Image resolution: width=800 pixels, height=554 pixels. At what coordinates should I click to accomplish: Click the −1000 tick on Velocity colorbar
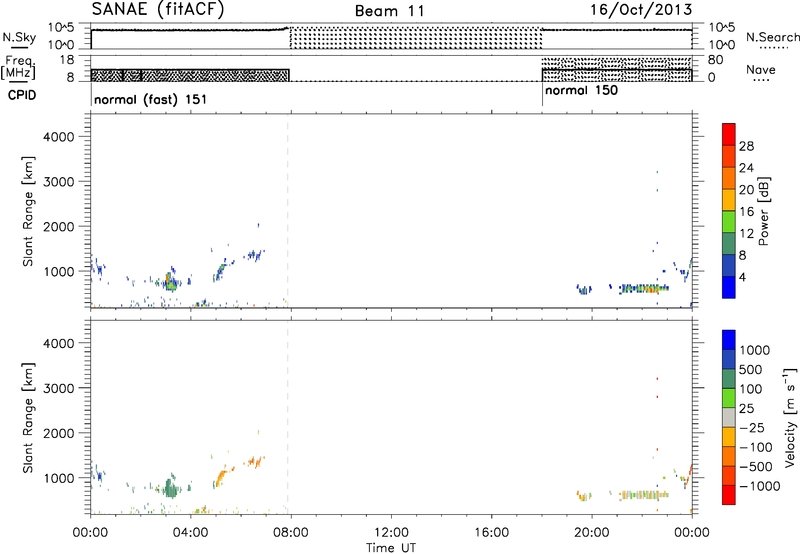759,486
